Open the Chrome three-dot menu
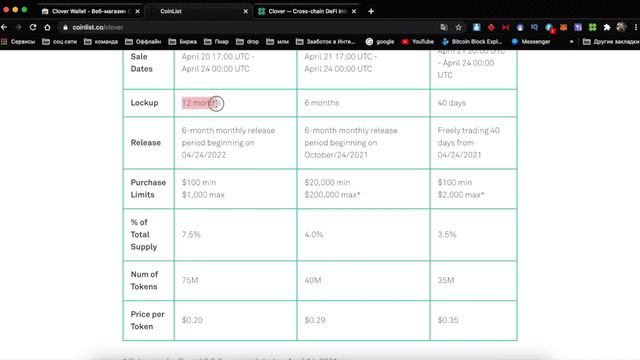640x360 pixels. (x=636, y=27)
